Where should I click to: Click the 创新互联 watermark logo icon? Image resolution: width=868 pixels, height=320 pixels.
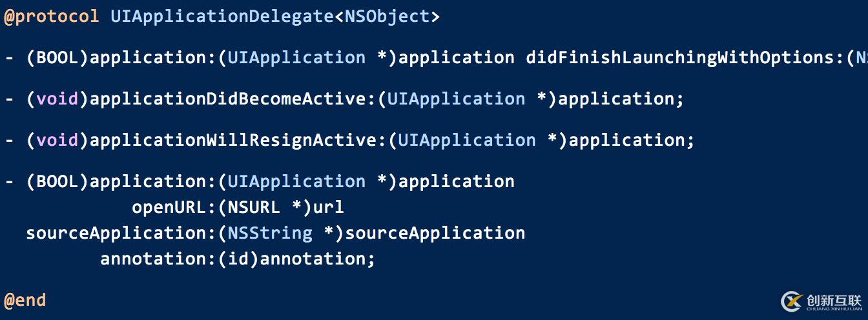pos(792,301)
